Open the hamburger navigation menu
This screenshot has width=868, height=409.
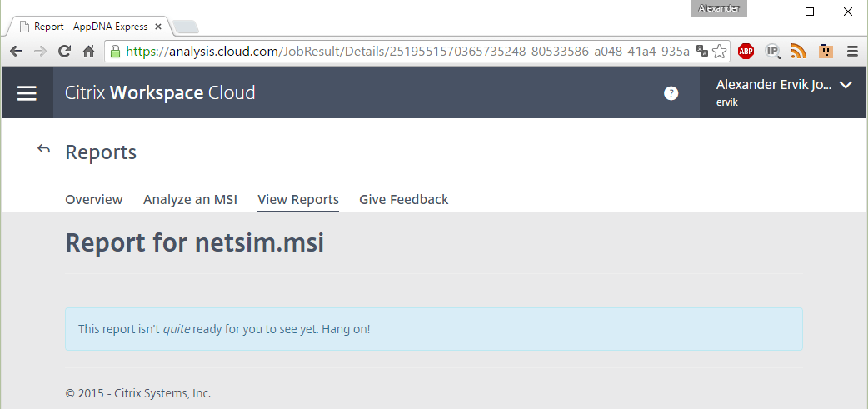click(x=27, y=93)
